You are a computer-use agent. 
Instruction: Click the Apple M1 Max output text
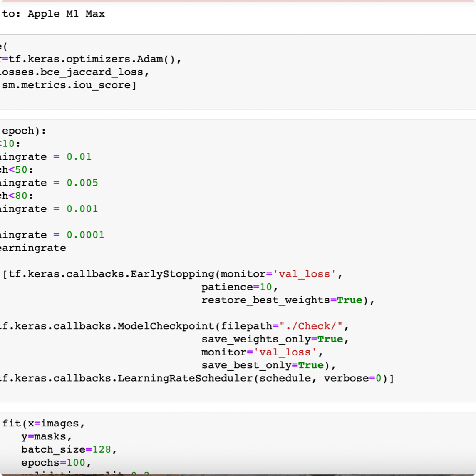(66, 14)
